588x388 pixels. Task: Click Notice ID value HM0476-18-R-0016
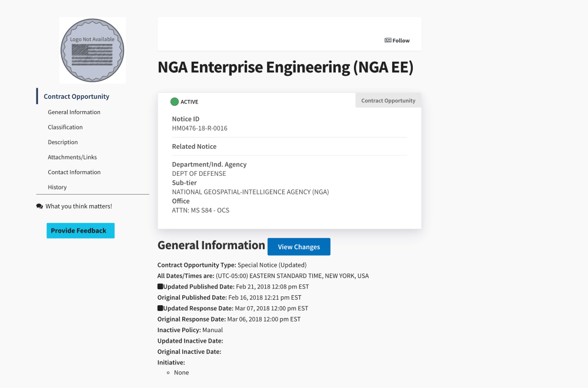tap(199, 128)
